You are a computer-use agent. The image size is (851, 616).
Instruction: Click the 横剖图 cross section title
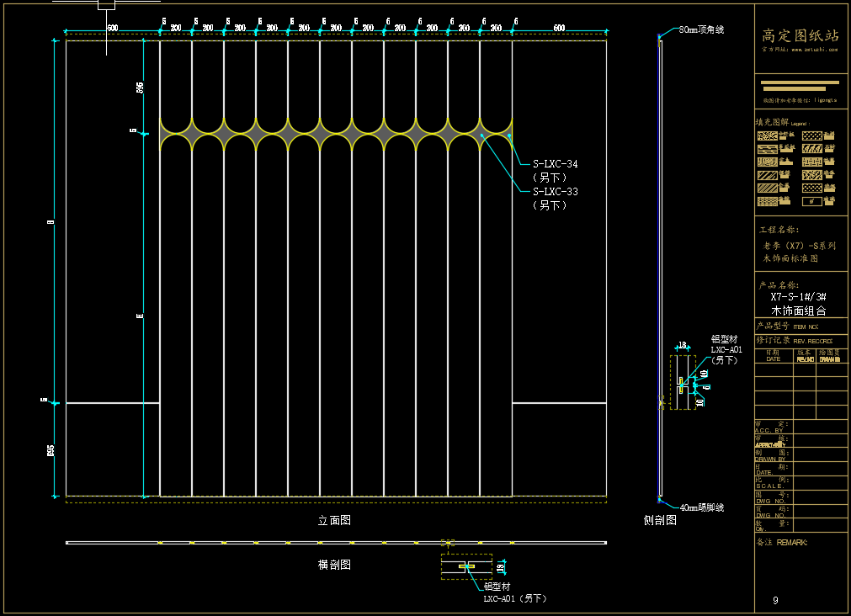(334, 566)
